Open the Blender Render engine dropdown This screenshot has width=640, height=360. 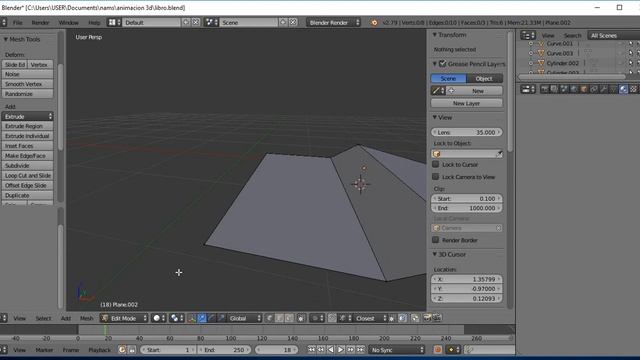pyautogui.click(x=333, y=22)
